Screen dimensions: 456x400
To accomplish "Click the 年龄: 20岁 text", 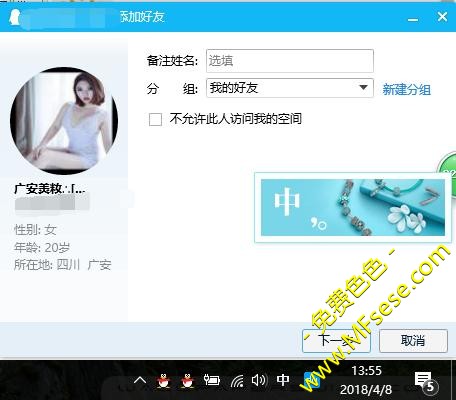I will 42,247.
